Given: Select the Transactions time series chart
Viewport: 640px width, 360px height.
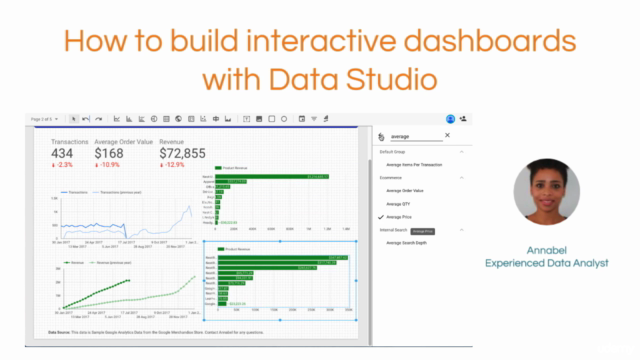Looking at the screenshot, I should tap(124, 218).
